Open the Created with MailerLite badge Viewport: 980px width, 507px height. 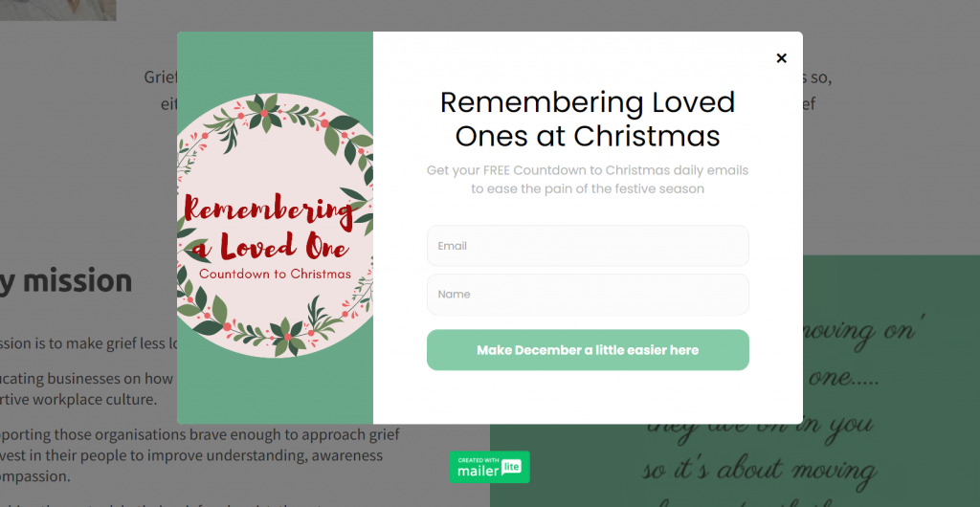[489, 467]
